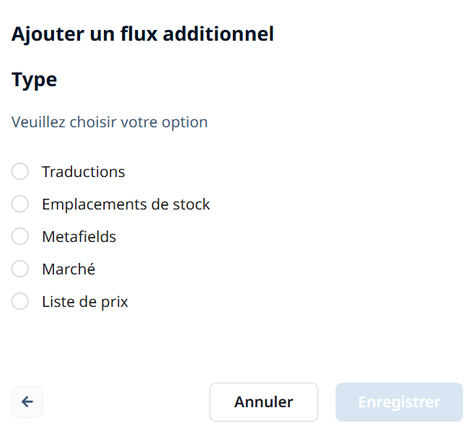The image size is (472, 444).
Task: Click the Annuler button
Action: [264, 402]
